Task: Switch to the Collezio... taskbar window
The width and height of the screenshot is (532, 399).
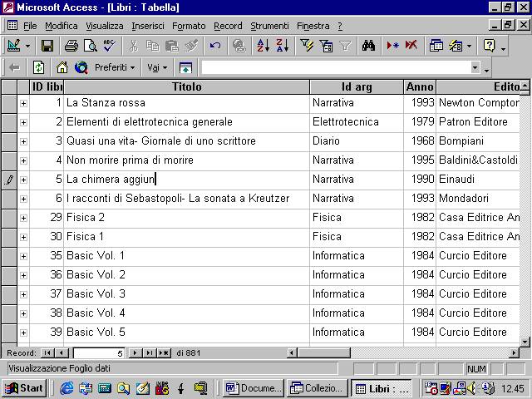Action: click(x=318, y=388)
